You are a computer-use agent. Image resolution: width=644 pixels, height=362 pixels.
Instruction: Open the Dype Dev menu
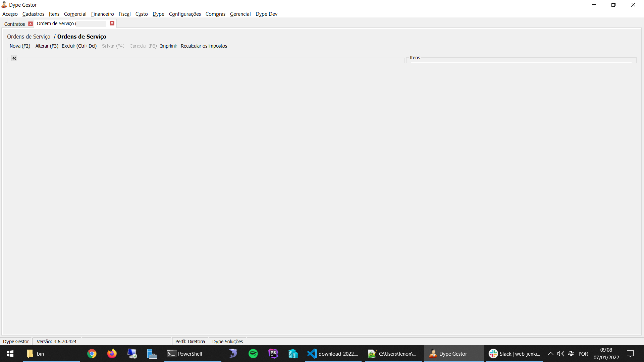[266, 14]
